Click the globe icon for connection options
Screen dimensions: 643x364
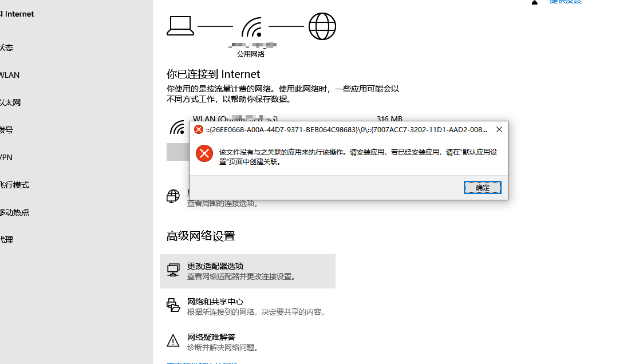(173, 196)
